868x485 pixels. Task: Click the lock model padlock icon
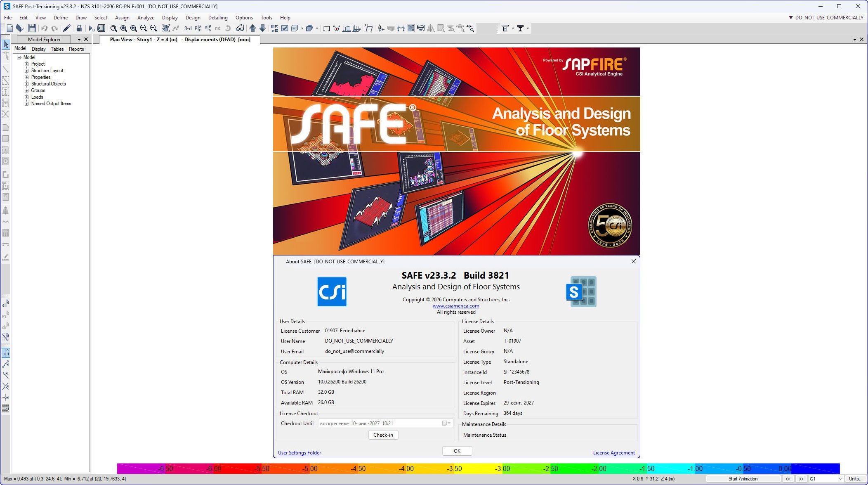[x=79, y=28]
